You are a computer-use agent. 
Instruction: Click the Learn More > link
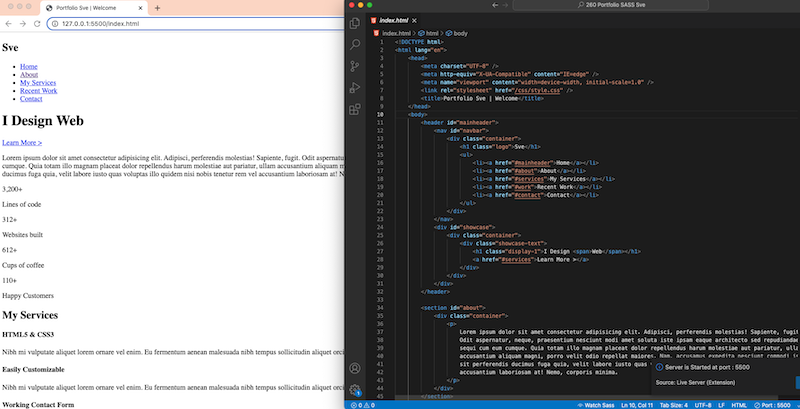(22, 143)
